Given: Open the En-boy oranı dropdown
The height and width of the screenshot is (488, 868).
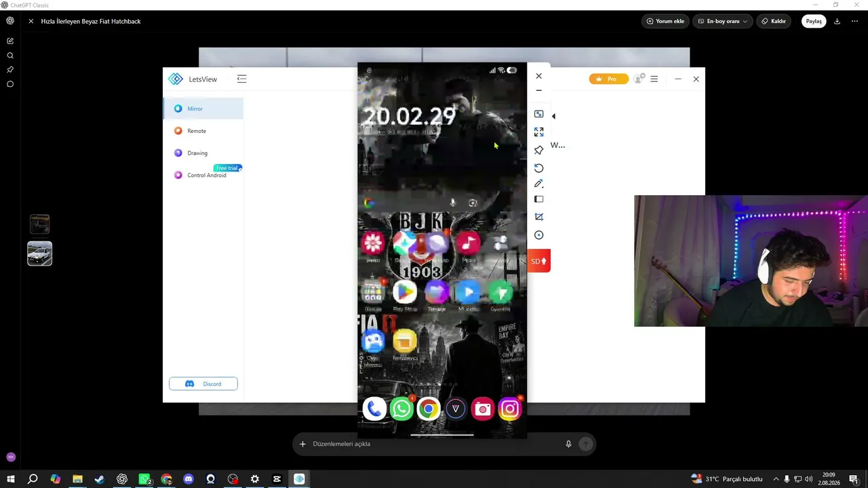Looking at the screenshot, I should 723,21.
